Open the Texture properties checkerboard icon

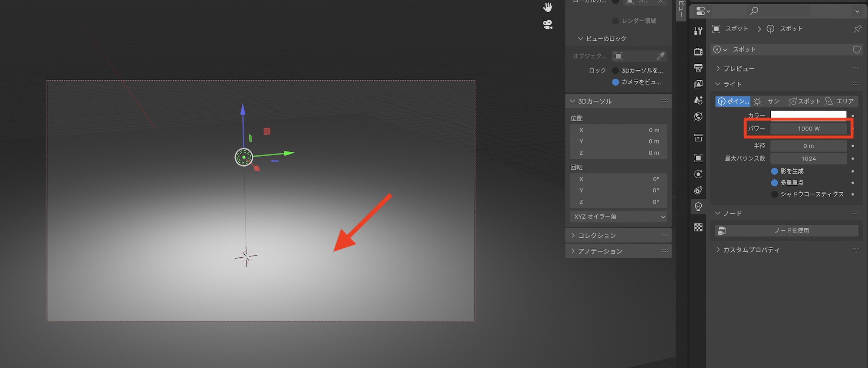pyautogui.click(x=698, y=227)
